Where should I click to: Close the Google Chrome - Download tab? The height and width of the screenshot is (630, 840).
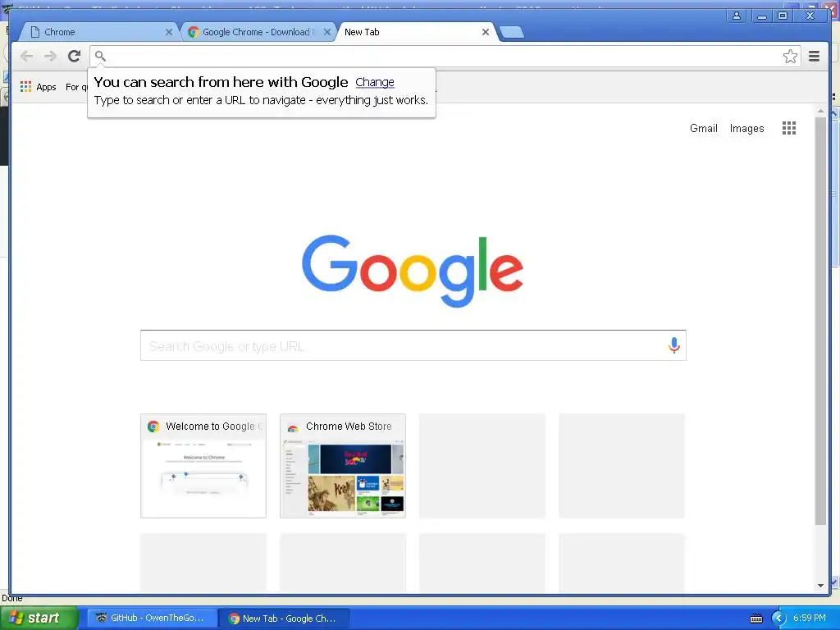pos(327,32)
